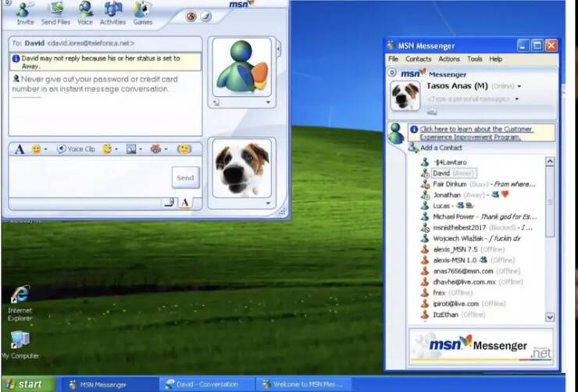Click small icon below David's display picture
Viewport: 578px width, 392px height.
click(x=216, y=104)
